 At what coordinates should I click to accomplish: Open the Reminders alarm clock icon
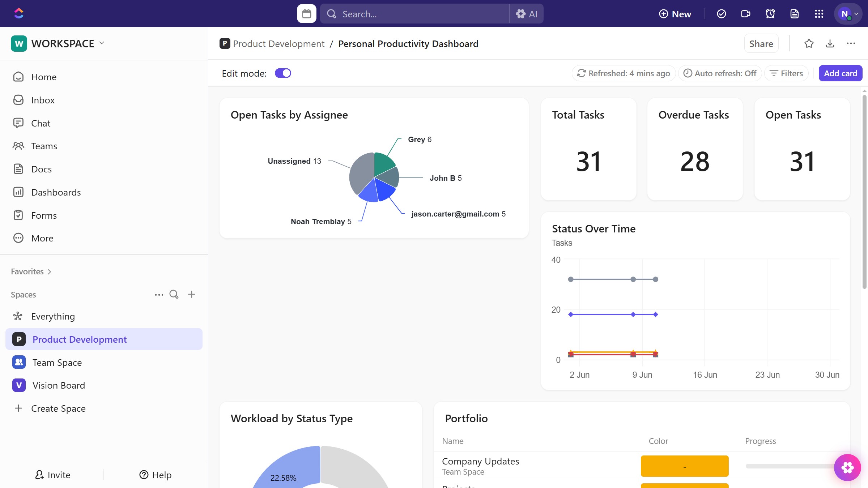coord(770,13)
